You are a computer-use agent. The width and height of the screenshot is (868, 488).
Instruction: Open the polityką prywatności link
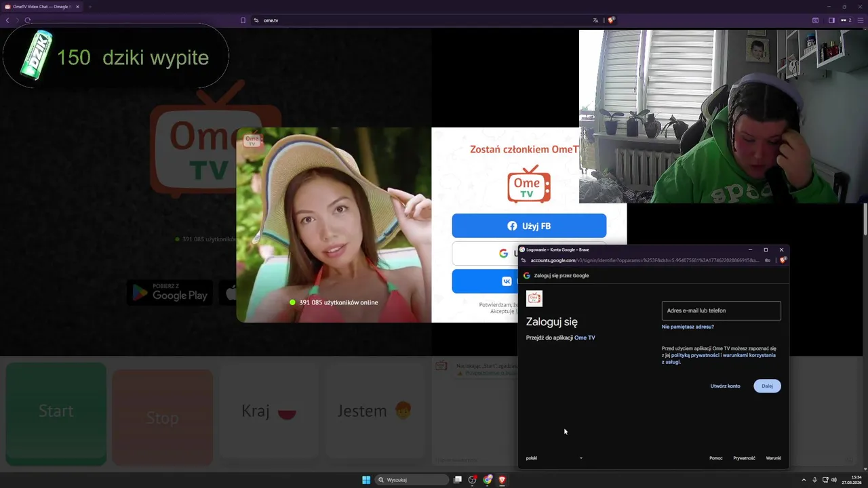click(x=695, y=355)
